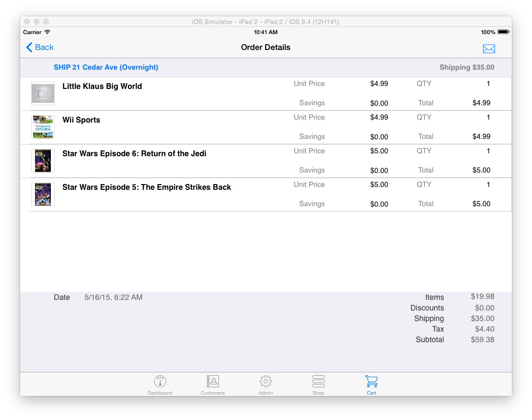Switch to the Shop tab
This screenshot has height=420, width=532.
[x=318, y=385]
